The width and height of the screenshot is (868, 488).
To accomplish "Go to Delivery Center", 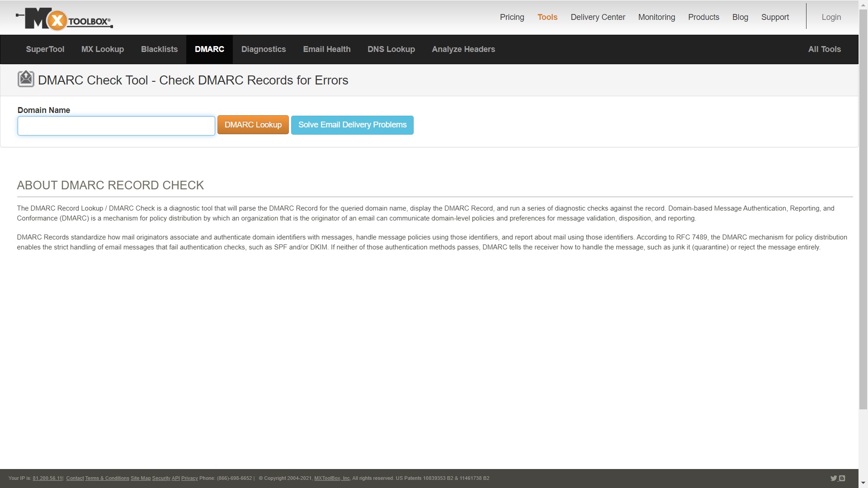I will coord(598,17).
